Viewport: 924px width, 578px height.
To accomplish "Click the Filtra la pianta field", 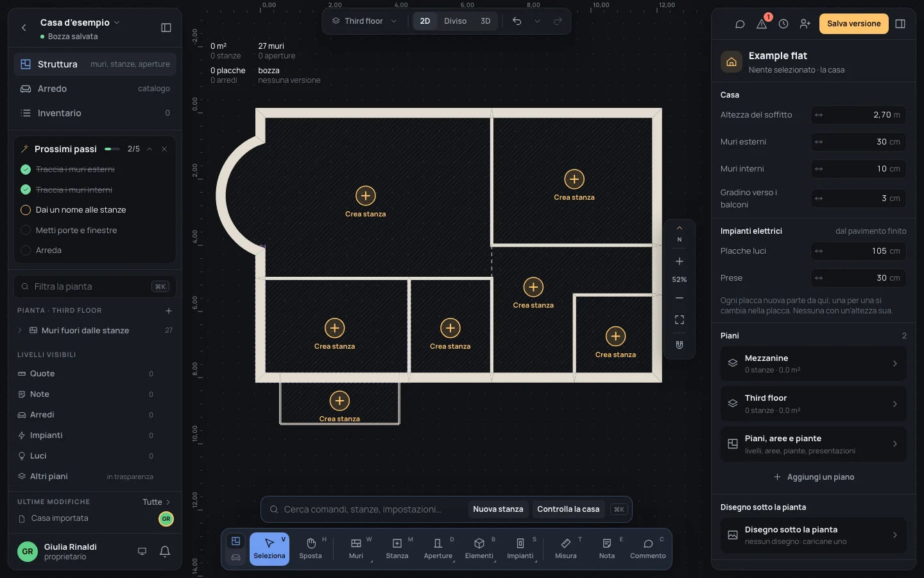I will (x=95, y=286).
